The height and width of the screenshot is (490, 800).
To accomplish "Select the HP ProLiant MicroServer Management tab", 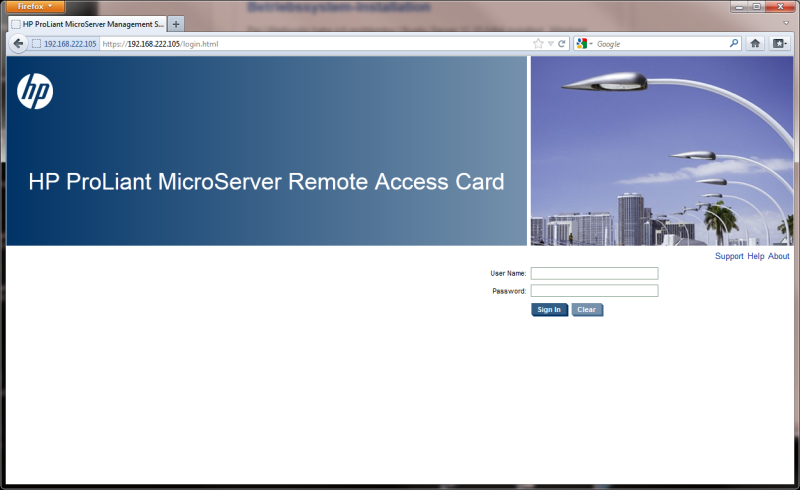I will [x=87, y=24].
